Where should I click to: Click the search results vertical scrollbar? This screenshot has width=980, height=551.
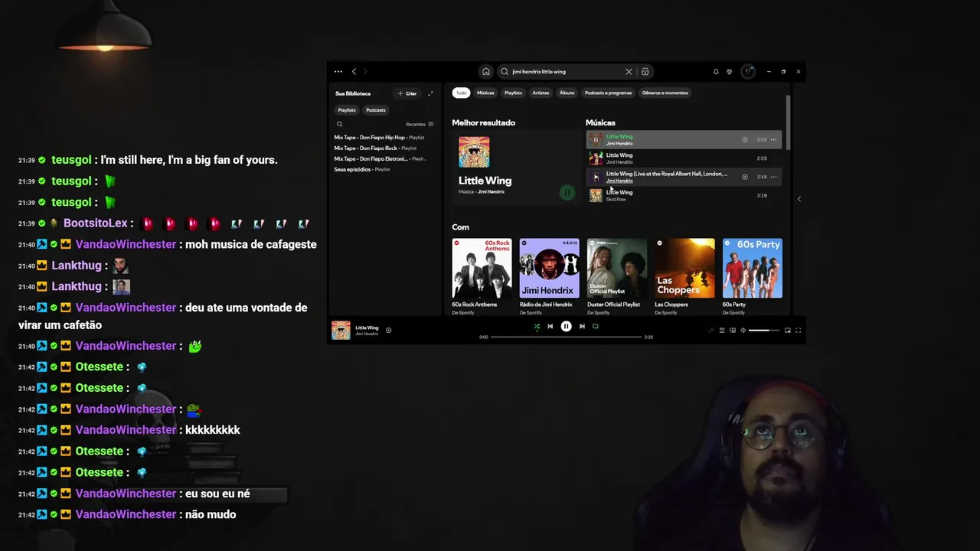pos(788,122)
